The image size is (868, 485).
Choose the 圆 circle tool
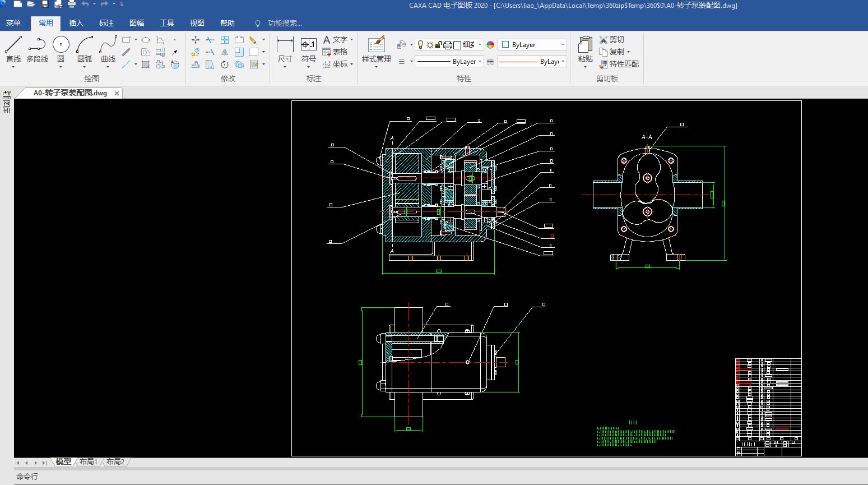click(61, 45)
